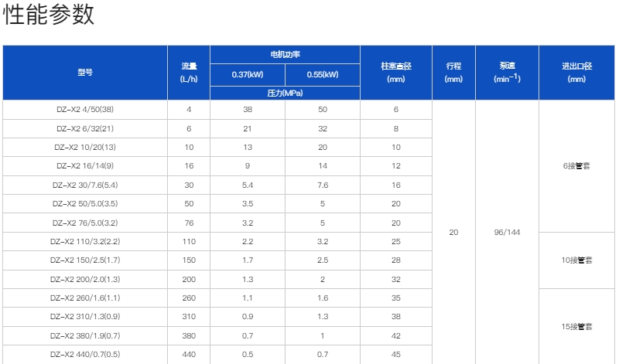Select the 进出口径 (mm) header

pos(576,73)
